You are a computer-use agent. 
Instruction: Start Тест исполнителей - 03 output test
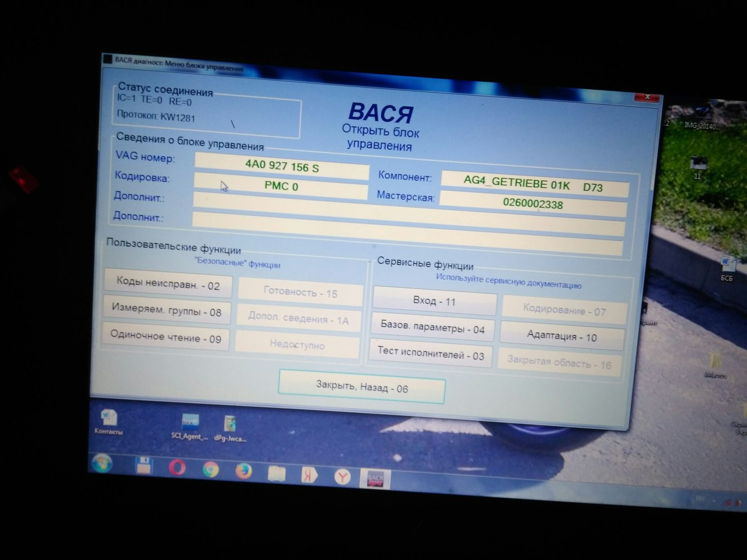[431, 353]
